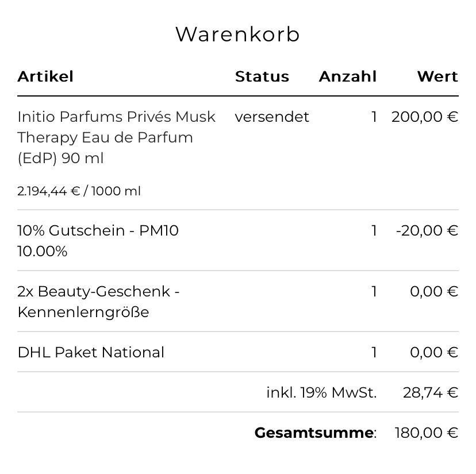Click the inkl. 19% MwSt. label
The height and width of the screenshot is (474, 476).
coord(321,392)
